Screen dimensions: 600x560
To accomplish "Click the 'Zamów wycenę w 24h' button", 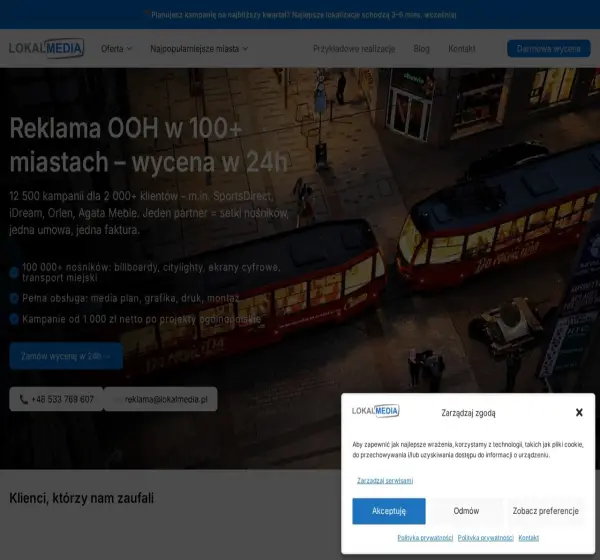I will (x=66, y=356).
